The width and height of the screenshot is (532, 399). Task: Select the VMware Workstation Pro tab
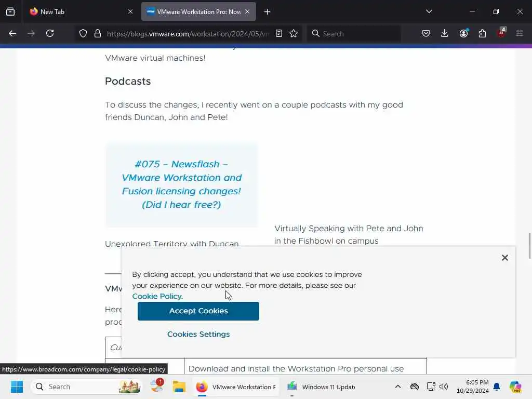tap(198, 11)
